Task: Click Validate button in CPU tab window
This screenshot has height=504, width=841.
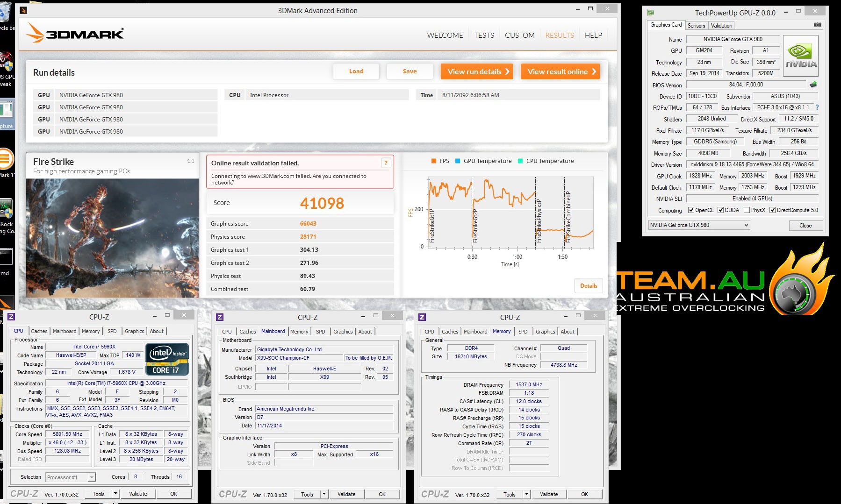Action: [138, 493]
